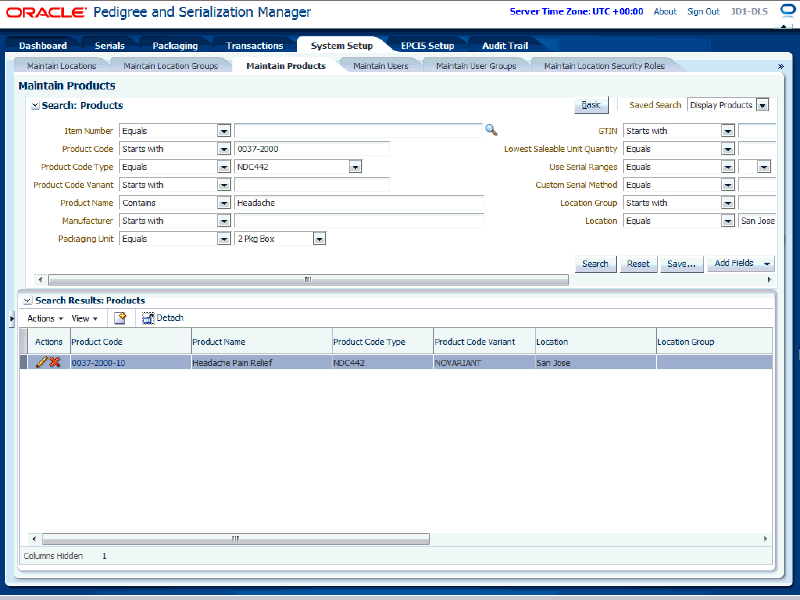Switch to the Audit Trail tab

[505, 45]
